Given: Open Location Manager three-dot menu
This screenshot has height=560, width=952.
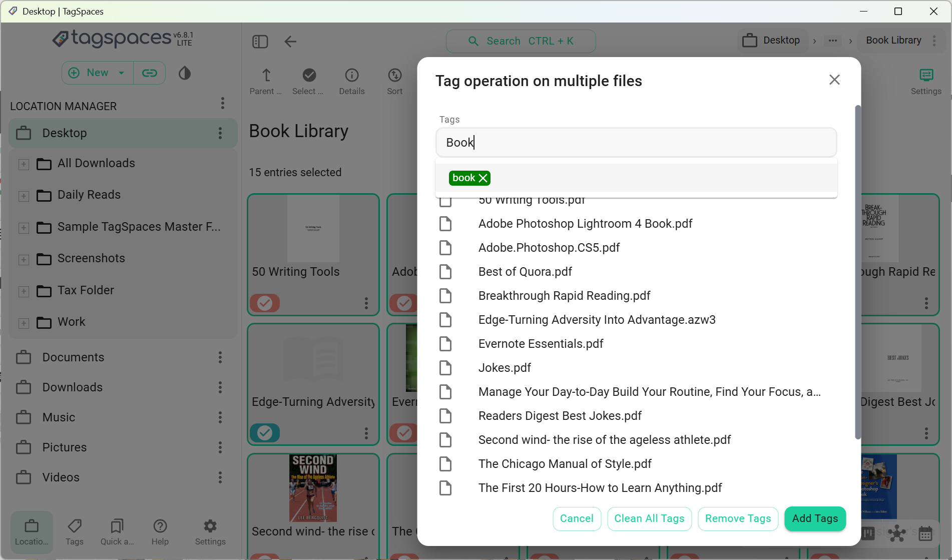Looking at the screenshot, I should pyautogui.click(x=223, y=104).
